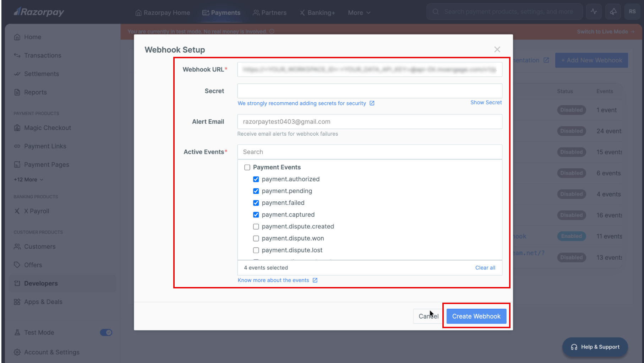Image resolution: width=644 pixels, height=363 pixels.
Task: Check the Payment Events group checkbox
Action: click(247, 167)
